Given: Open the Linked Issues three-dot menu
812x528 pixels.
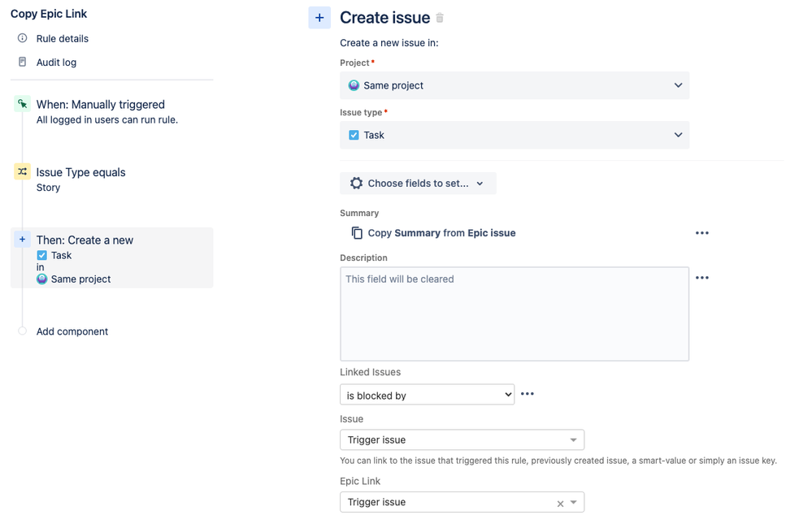Looking at the screenshot, I should click(x=528, y=394).
